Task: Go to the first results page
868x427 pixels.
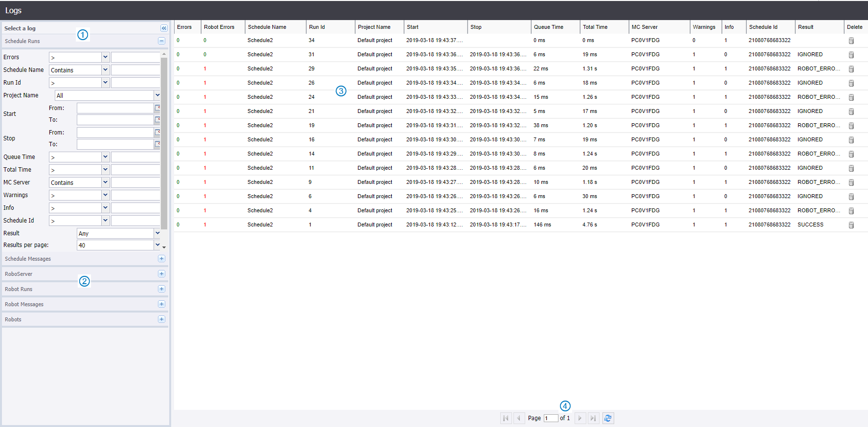Action: point(506,418)
